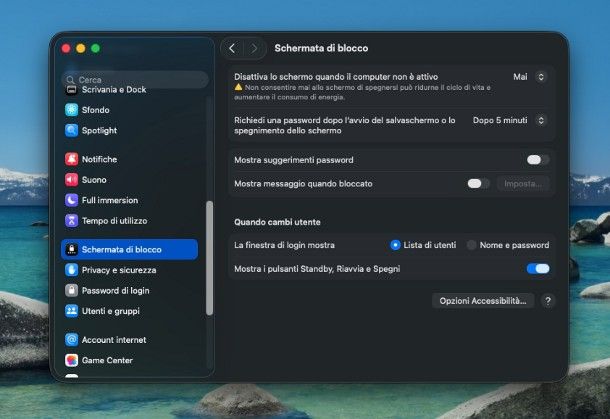This screenshot has width=610, height=419.
Task: Click the search magnifier icon in sidebar
Action: tap(70, 80)
